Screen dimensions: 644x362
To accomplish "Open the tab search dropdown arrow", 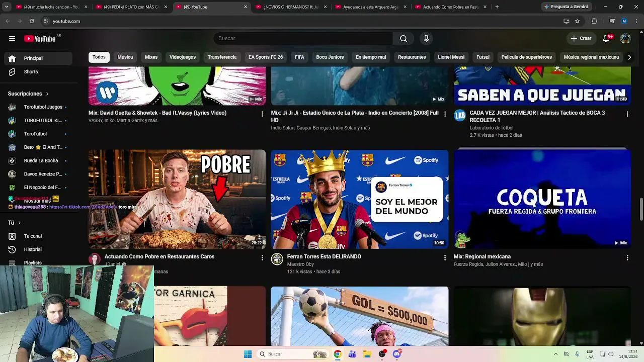I will tap(7, 7).
